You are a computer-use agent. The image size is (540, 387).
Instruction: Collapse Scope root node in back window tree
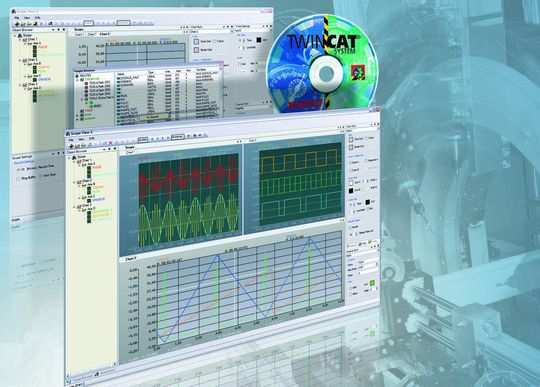15,35
